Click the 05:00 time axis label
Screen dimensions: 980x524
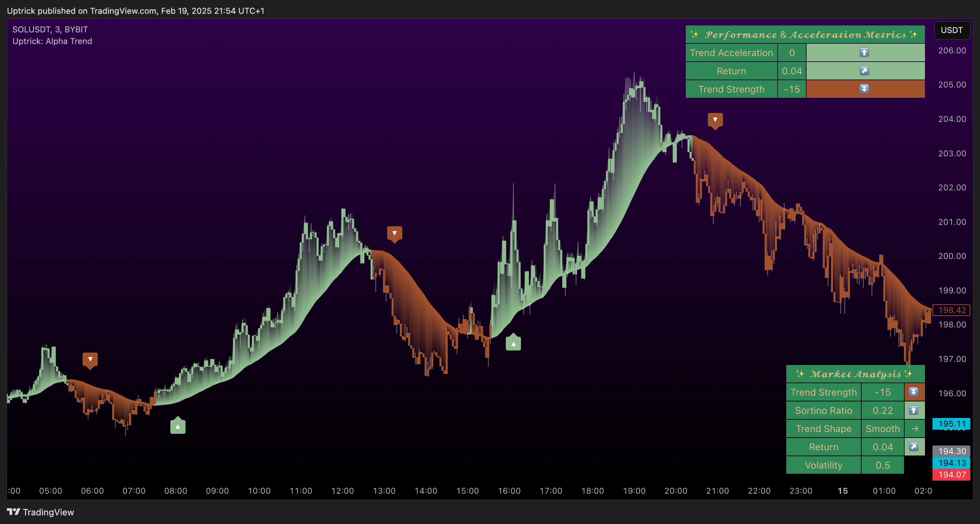pyautogui.click(x=51, y=491)
